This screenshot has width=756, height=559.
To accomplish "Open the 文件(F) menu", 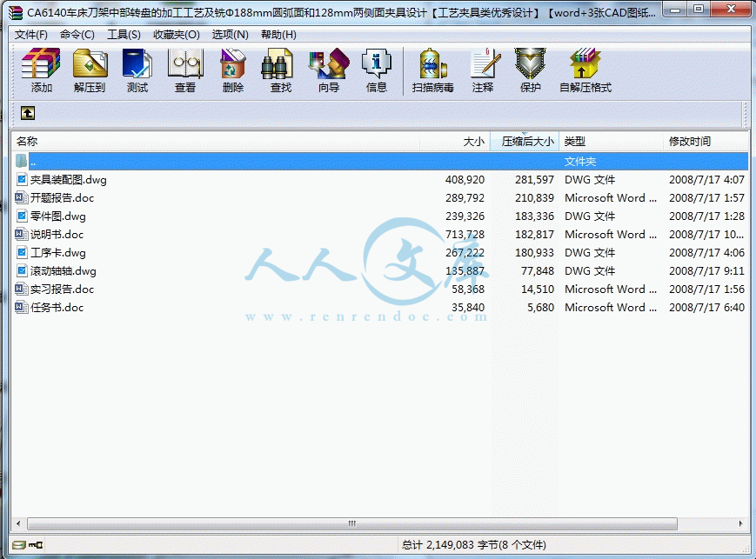I will point(30,35).
